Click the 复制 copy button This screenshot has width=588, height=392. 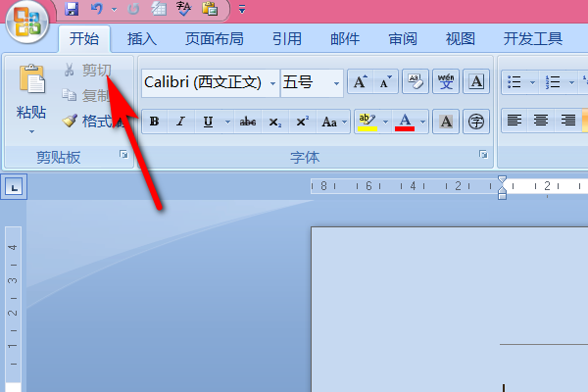[x=86, y=96]
